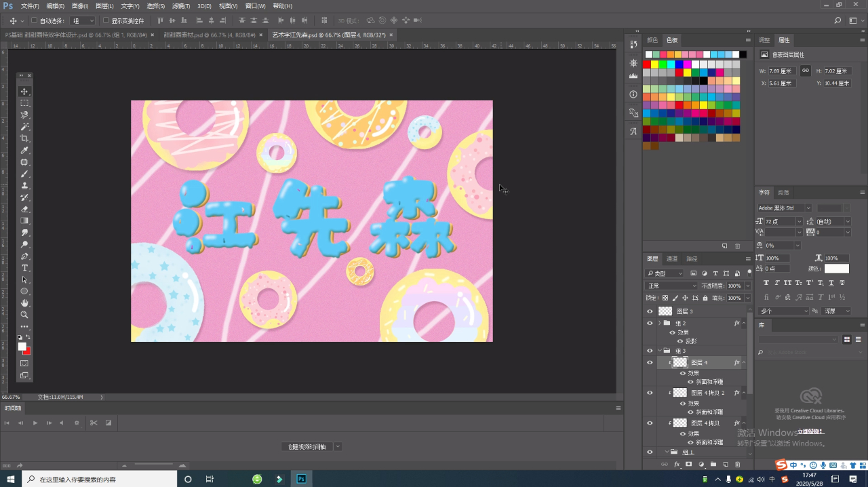This screenshot has height=487, width=868.
Task: Hide group 组 2 with eye icon
Action: pos(650,324)
